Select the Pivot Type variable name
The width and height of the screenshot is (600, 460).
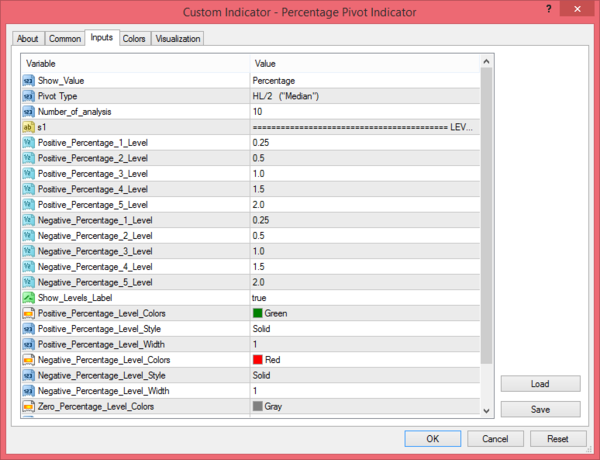click(57, 96)
